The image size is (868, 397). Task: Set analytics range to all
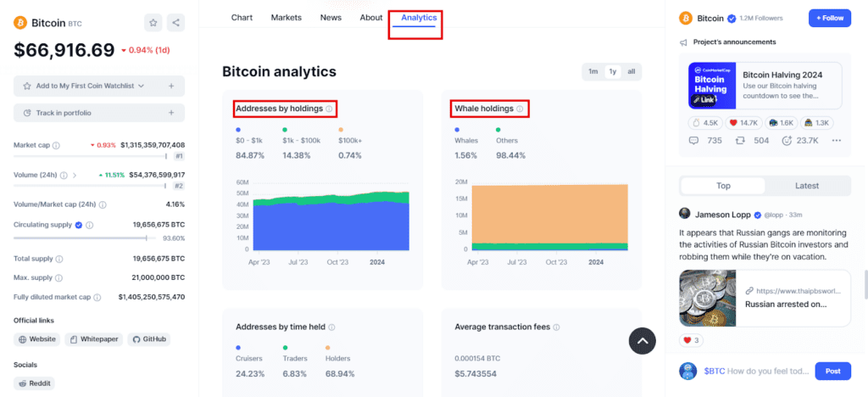pyautogui.click(x=631, y=72)
